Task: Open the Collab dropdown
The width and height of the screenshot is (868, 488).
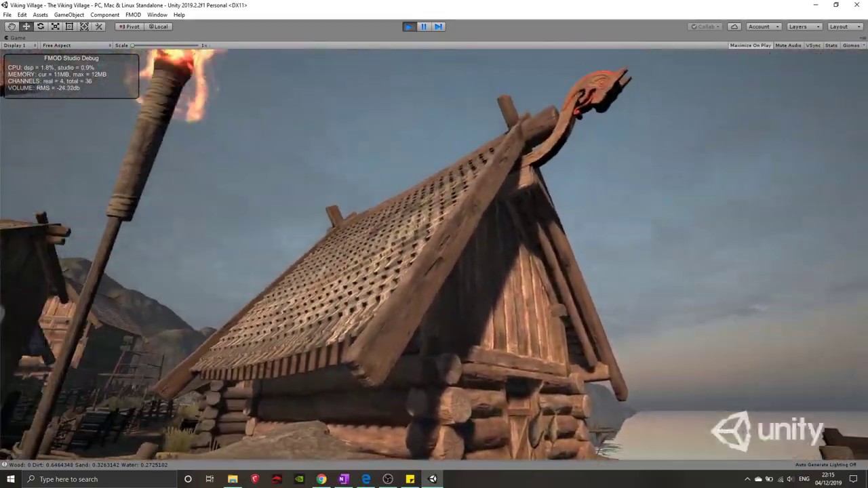Action: [705, 26]
